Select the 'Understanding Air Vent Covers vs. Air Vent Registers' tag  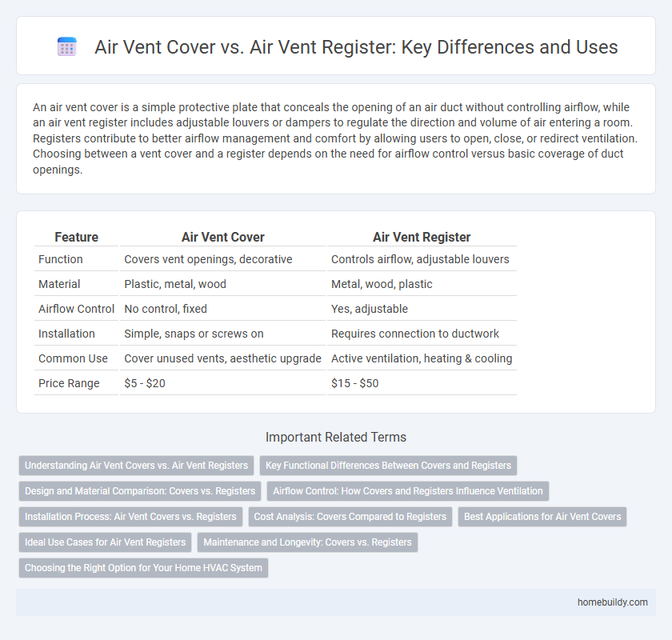click(136, 466)
